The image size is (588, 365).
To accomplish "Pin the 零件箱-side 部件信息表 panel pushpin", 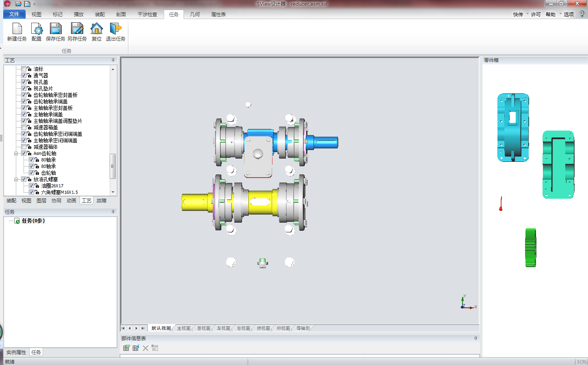I will [x=476, y=338].
